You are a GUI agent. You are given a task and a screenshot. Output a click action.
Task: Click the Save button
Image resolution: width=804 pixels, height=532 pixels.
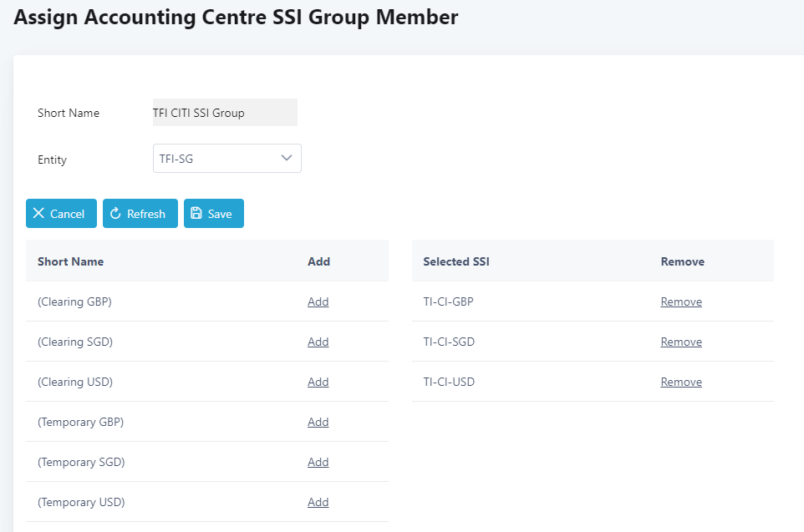click(214, 213)
